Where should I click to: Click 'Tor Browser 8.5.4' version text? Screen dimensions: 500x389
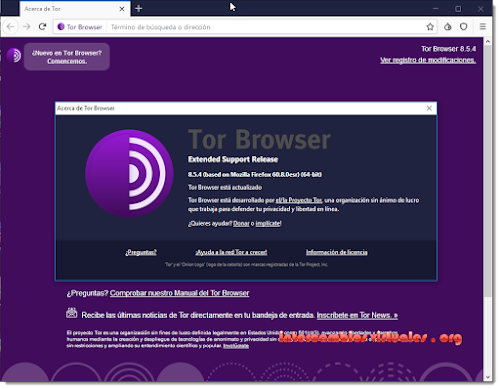pos(449,49)
